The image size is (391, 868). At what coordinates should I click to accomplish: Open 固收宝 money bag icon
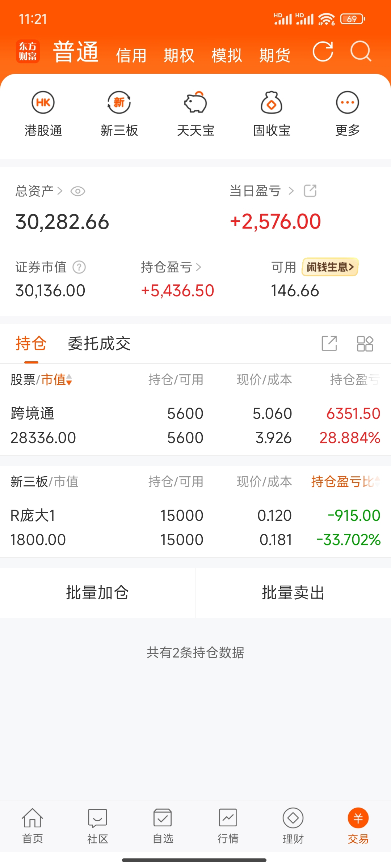click(x=272, y=103)
